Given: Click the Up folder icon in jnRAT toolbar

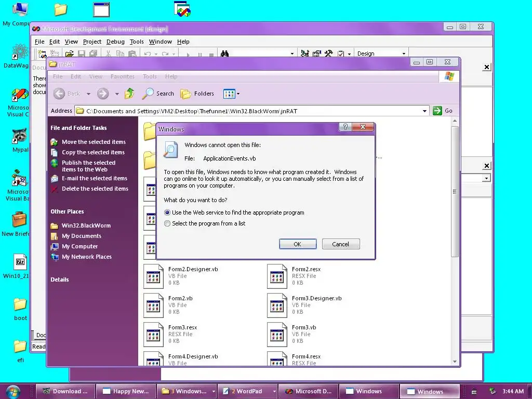Looking at the screenshot, I should pyautogui.click(x=129, y=94).
